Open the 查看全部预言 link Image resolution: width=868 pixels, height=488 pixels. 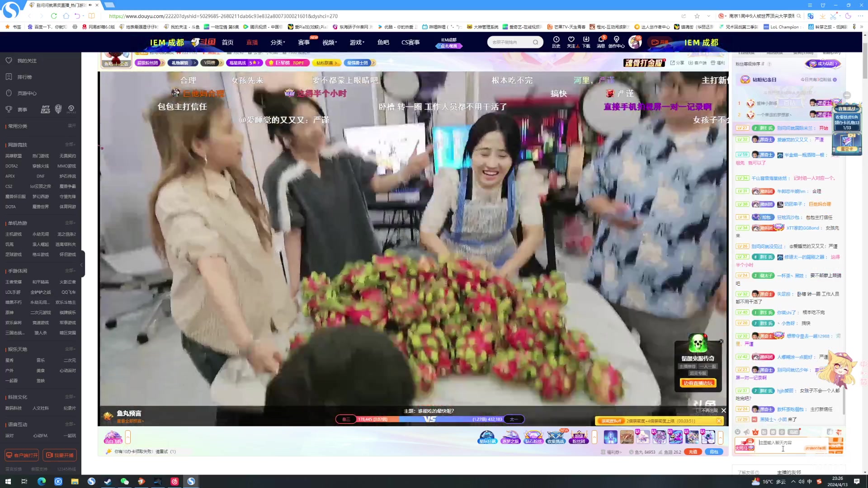click(130, 421)
